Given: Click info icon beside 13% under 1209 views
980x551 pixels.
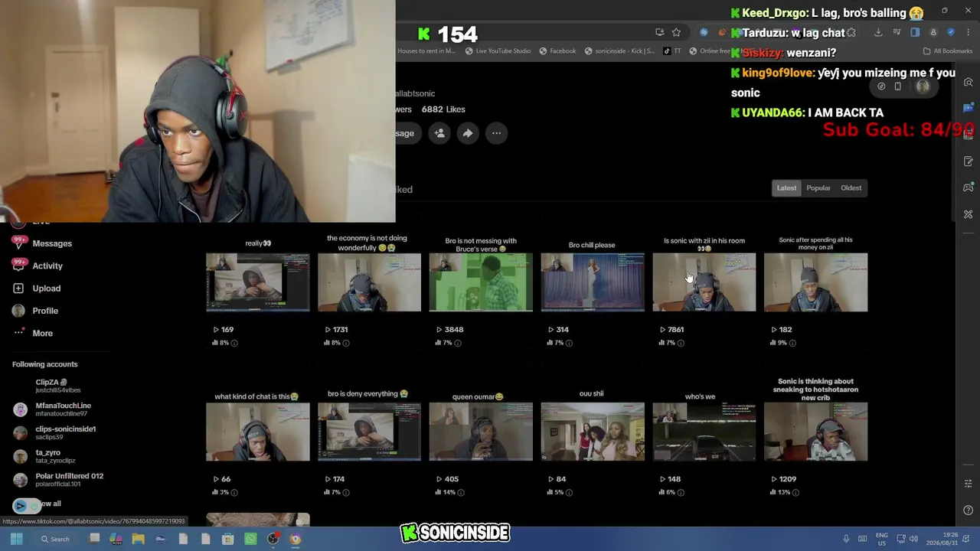Looking at the screenshot, I should pos(796,492).
